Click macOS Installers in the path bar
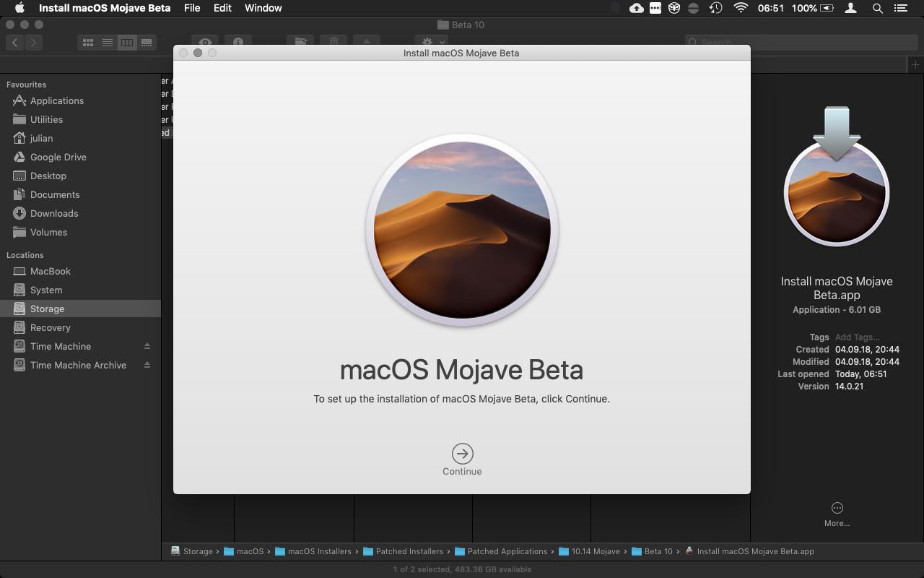 pos(313,551)
